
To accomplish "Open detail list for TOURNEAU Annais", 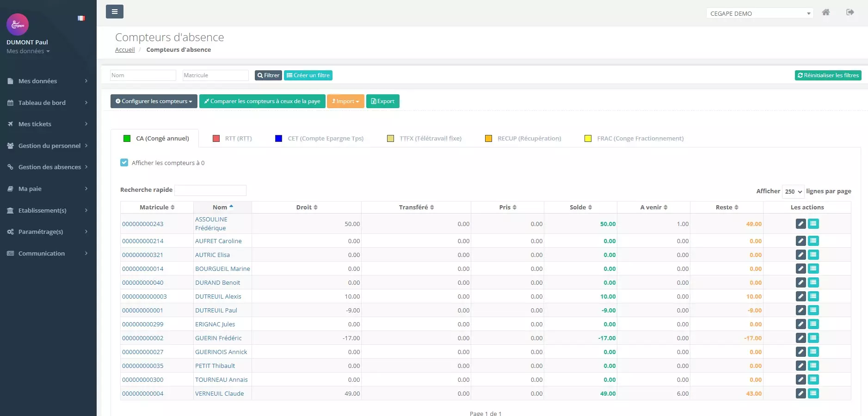I will coord(813,379).
